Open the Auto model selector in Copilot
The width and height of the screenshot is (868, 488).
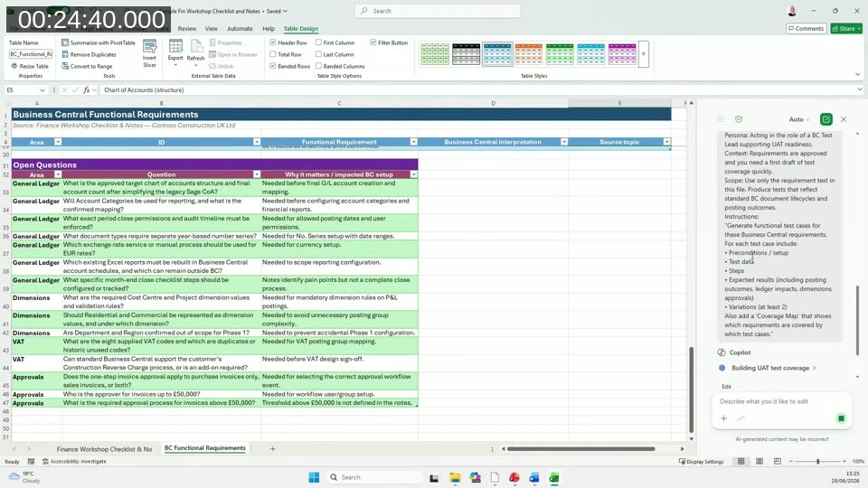coord(798,119)
